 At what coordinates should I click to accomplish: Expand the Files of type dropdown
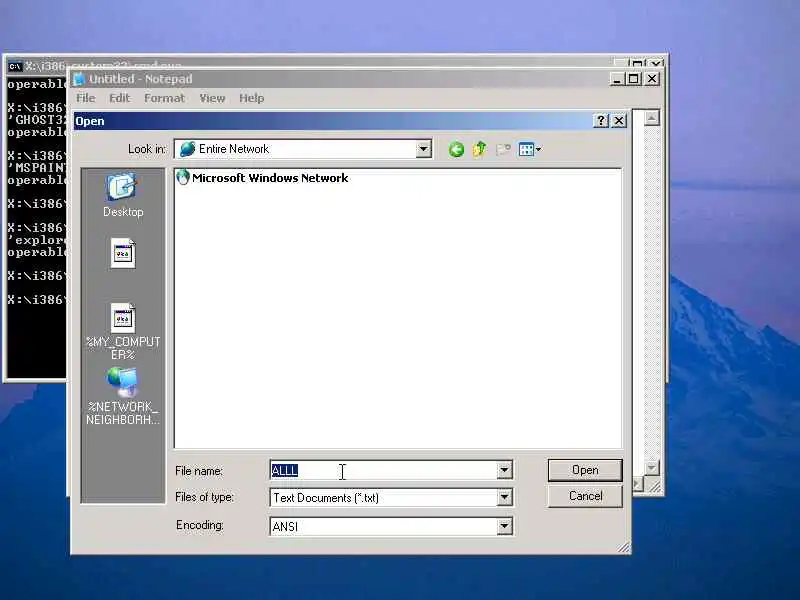[x=504, y=497]
